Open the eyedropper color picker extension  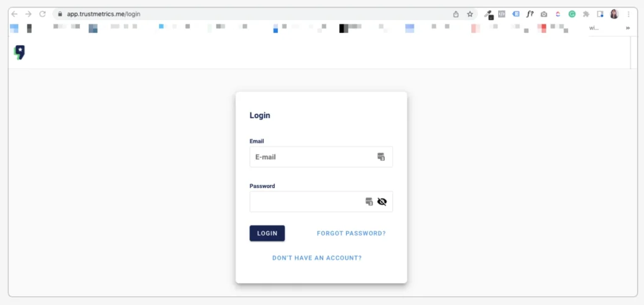[488, 14]
